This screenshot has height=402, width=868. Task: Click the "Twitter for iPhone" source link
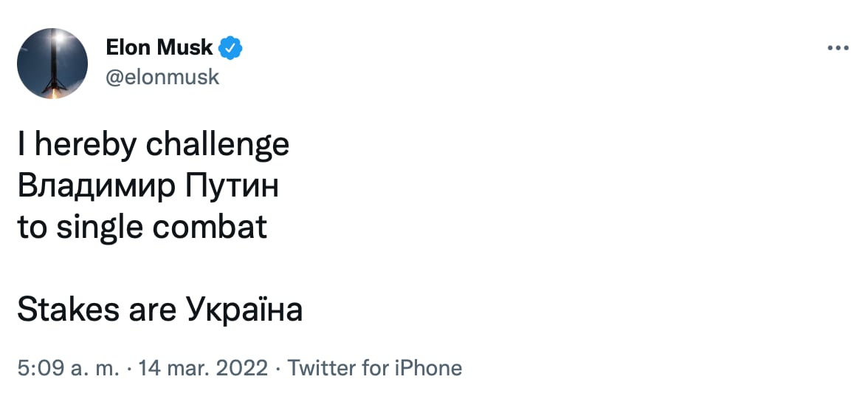click(x=373, y=367)
